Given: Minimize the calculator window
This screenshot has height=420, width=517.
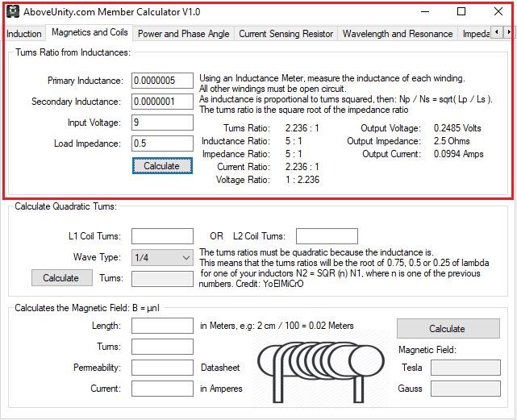Looking at the screenshot, I should [425, 12].
